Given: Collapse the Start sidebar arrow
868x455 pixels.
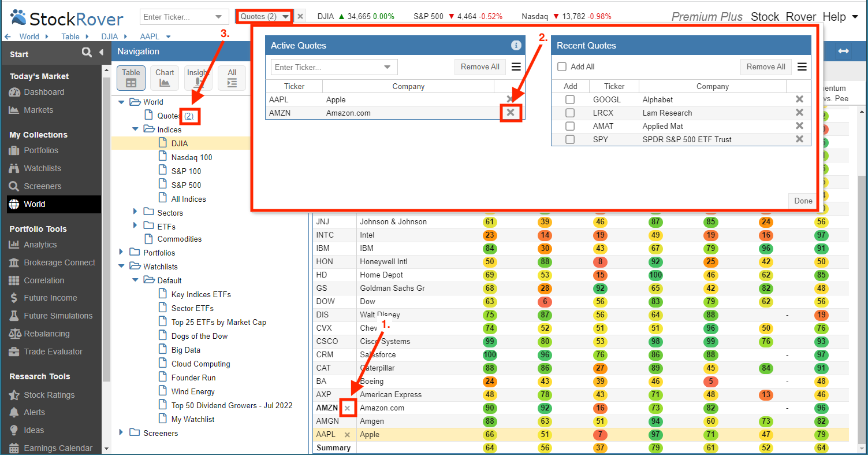Looking at the screenshot, I should point(101,53).
